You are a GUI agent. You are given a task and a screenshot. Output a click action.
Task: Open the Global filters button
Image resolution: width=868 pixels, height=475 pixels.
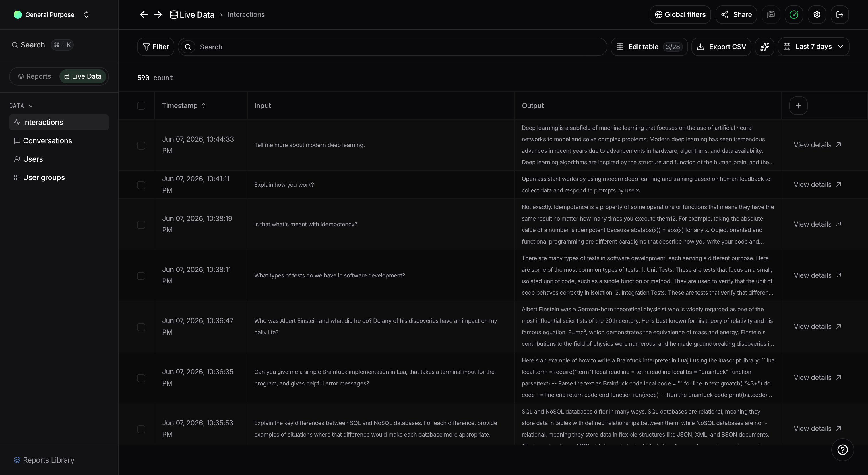[680, 14]
